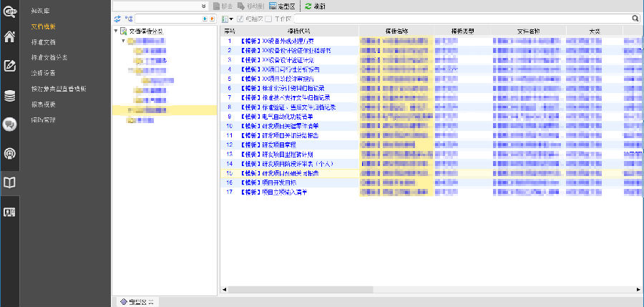Collapse the 文档模板分类 root tree node
The width and height of the screenshot is (644, 307).
pyautogui.click(x=117, y=31)
